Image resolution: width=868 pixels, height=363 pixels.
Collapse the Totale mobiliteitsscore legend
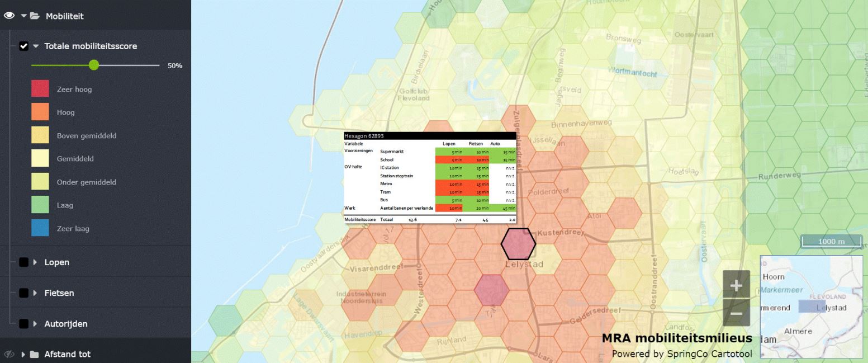[36, 46]
